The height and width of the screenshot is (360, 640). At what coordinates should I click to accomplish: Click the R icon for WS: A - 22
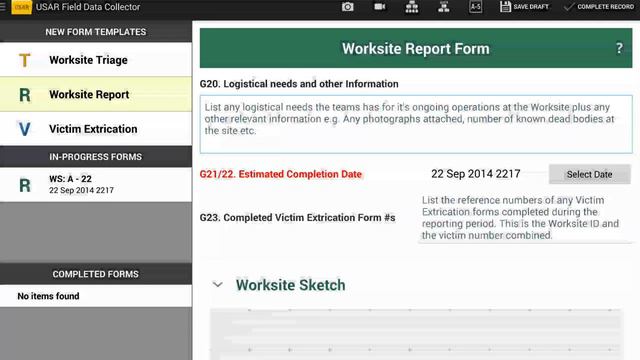(x=24, y=185)
